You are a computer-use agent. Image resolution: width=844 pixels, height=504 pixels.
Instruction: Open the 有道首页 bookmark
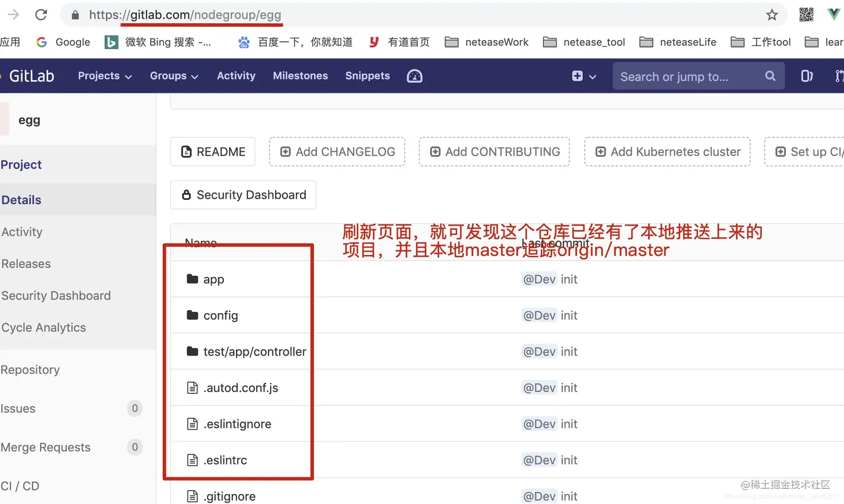[400, 42]
